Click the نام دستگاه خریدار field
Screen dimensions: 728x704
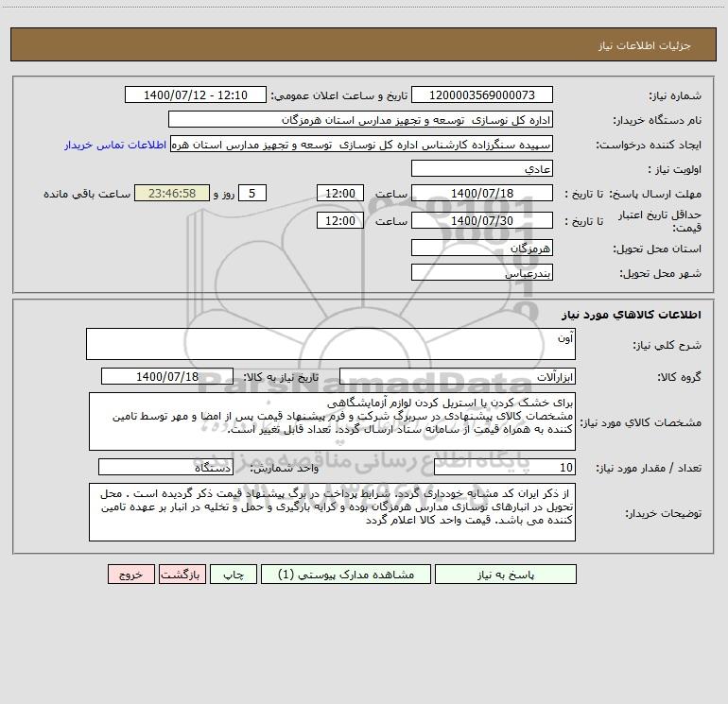point(360,119)
